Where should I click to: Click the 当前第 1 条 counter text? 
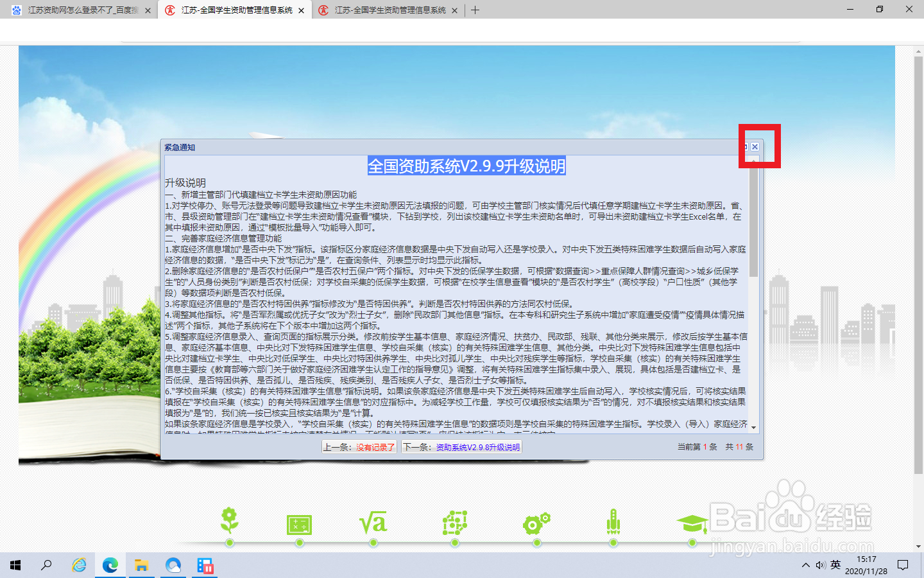697,447
